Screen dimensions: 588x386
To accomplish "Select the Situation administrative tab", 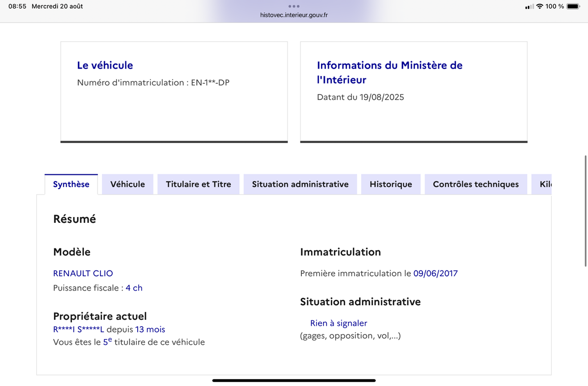I will point(300,184).
